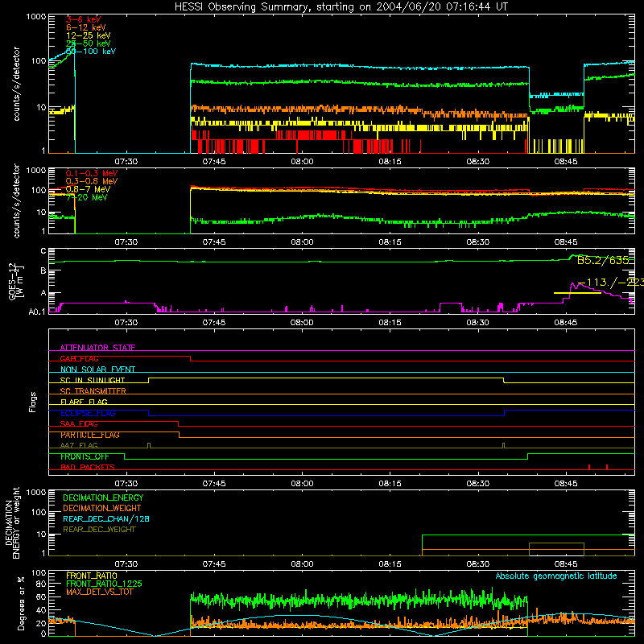Click the B5.2/635 flare annotation

[603, 260]
